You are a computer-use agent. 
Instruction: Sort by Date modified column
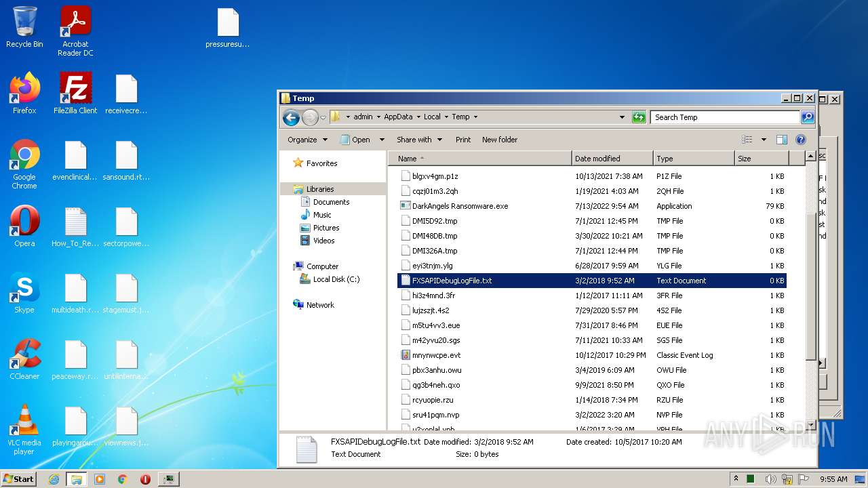click(612, 159)
